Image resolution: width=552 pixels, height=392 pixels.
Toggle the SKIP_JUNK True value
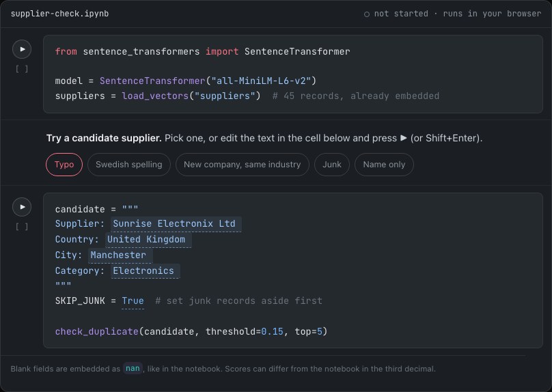[133, 301]
